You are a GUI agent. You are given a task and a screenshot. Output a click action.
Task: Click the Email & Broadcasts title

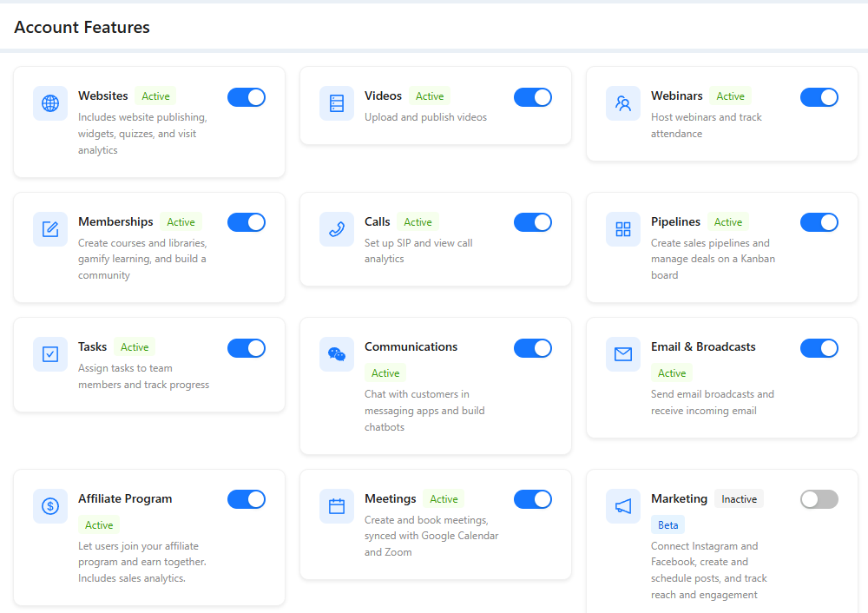pyautogui.click(x=703, y=346)
